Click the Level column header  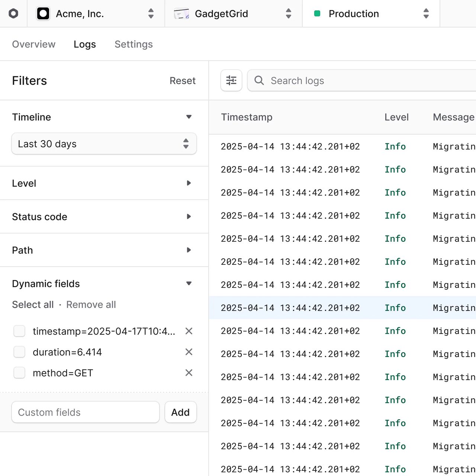[396, 117]
